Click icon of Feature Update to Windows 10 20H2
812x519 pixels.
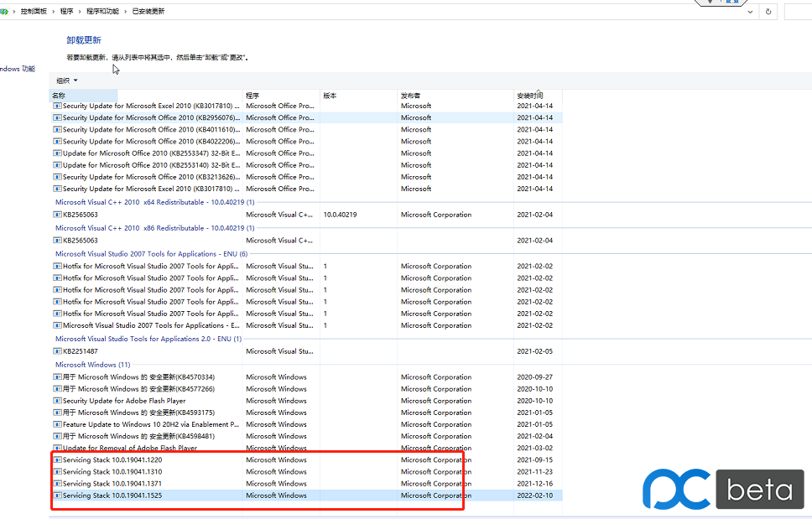pos(58,425)
